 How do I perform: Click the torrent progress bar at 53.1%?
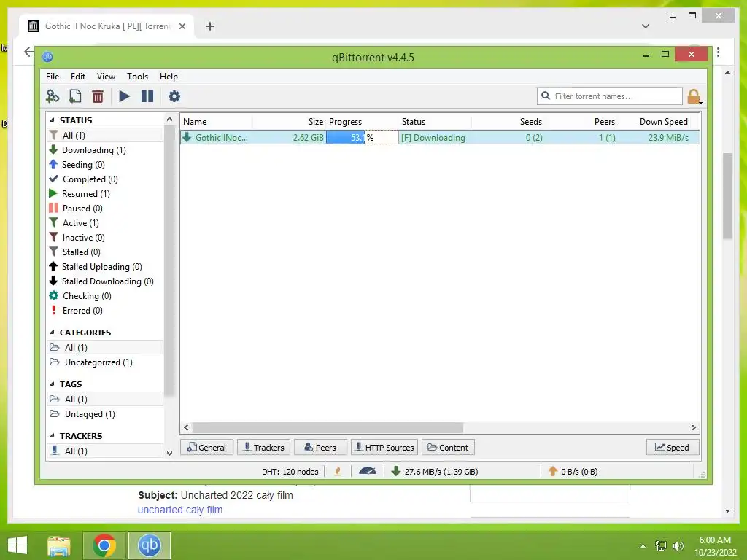click(x=362, y=138)
